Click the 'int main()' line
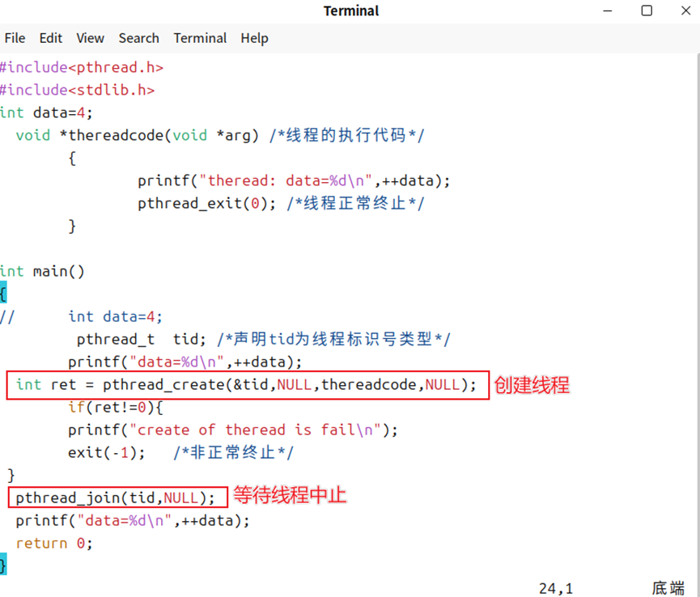Image resolution: width=700 pixels, height=597 pixels. [x=42, y=271]
